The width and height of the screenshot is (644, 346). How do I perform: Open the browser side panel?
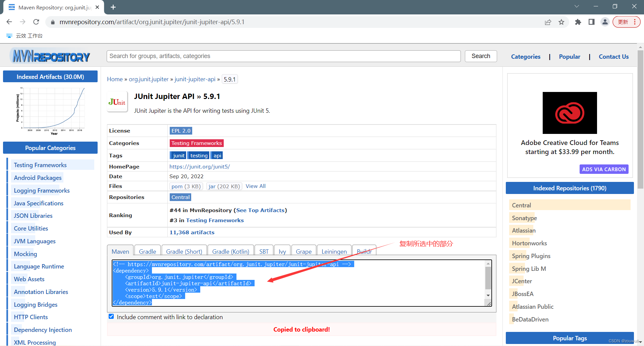coord(591,22)
